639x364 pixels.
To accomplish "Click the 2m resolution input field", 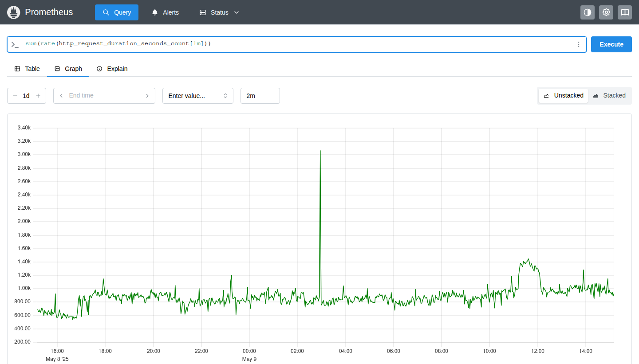I will click(x=260, y=96).
